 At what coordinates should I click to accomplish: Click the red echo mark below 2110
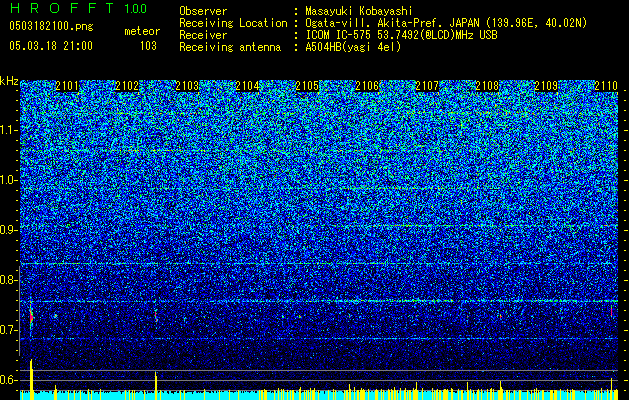(611, 311)
